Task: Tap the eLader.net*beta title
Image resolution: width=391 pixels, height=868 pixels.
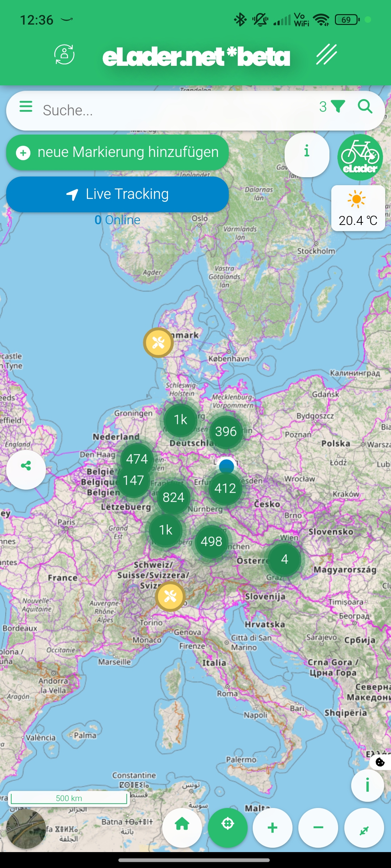Action: (196, 57)
